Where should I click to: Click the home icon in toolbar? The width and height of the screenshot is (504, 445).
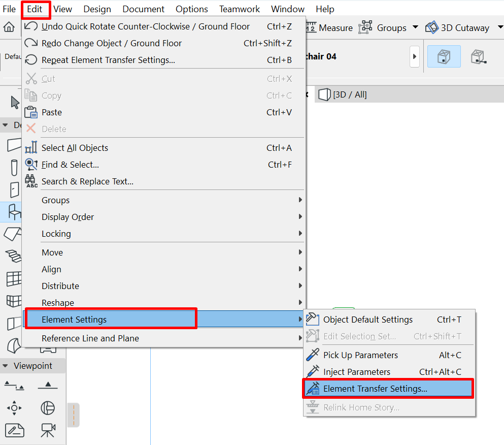[9, 27]
